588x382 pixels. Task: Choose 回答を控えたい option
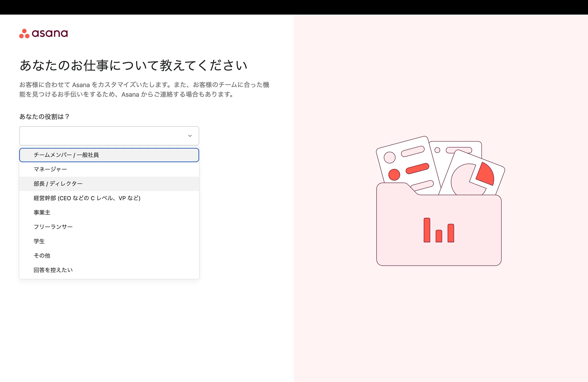point(109,270)
